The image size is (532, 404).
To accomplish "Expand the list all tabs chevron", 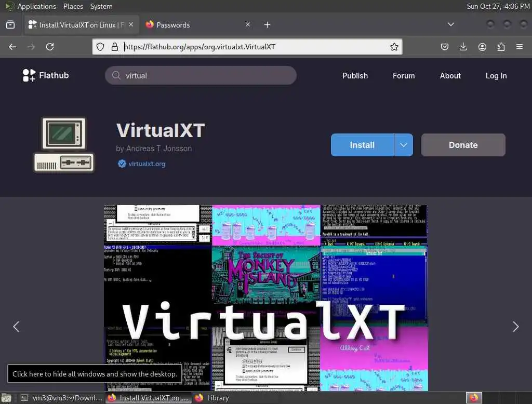I will (x=450, y=24).
